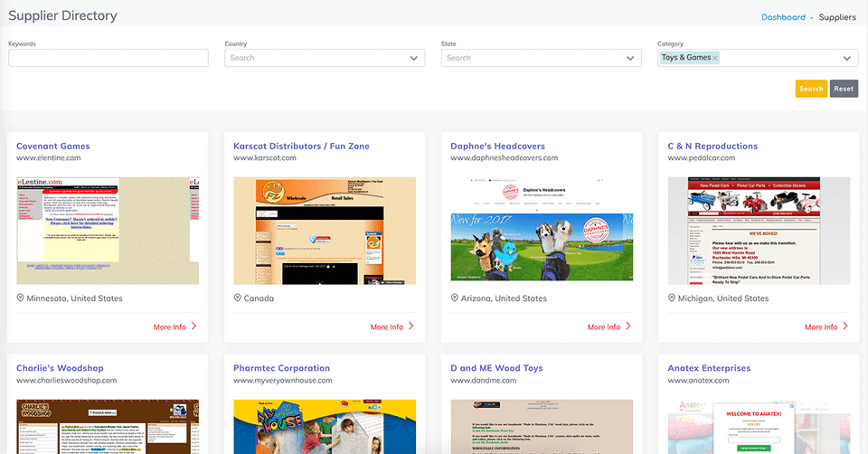Click www.elentine.com URL text

(x=49, y=157)
